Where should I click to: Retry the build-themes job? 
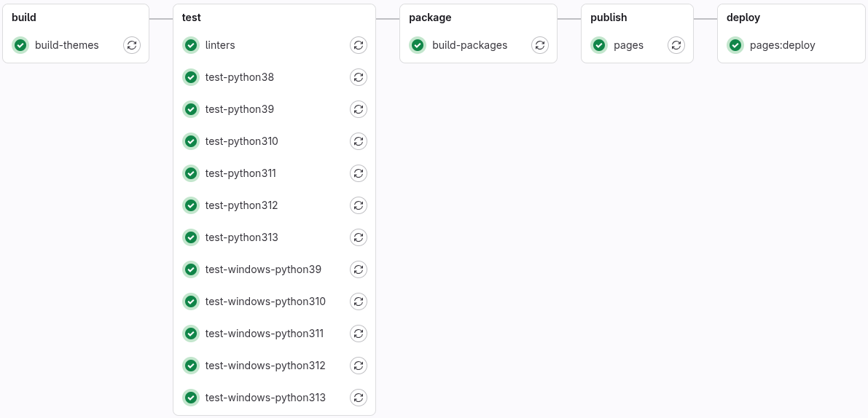coord(131,45)
